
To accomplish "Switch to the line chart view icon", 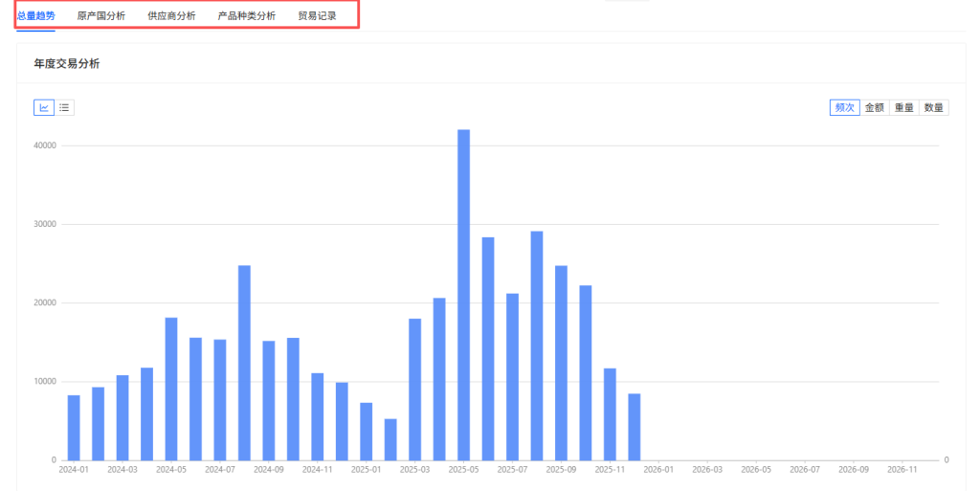I will pyautogui.click(x=44, y=107).
